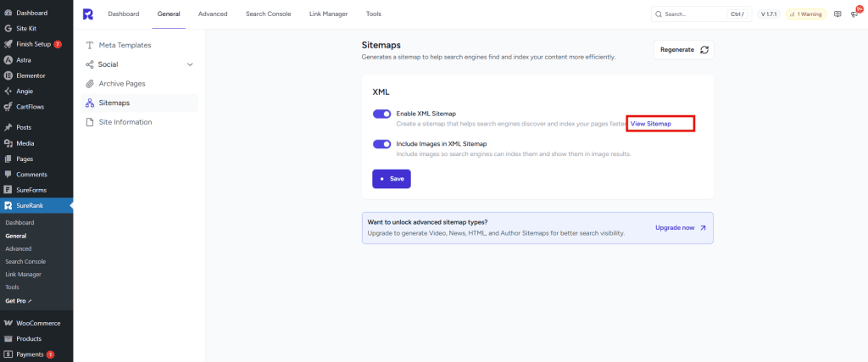Select the General top tab
This screenshot has width=868, height=362.
pos(169,14)
